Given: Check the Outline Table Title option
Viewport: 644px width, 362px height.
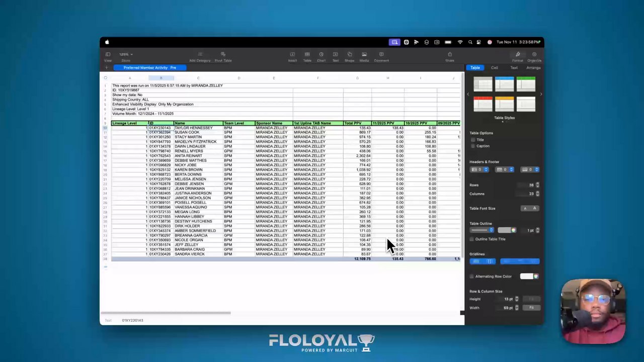Looking at the screenshot, I should pyautogui.click(x=472, y=239).
